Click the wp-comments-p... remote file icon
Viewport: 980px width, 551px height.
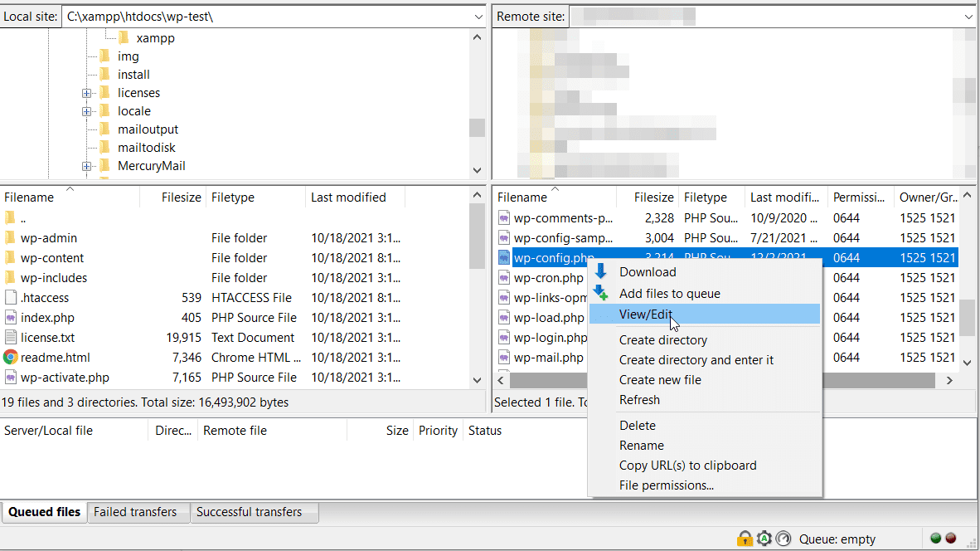pos(504,217)
